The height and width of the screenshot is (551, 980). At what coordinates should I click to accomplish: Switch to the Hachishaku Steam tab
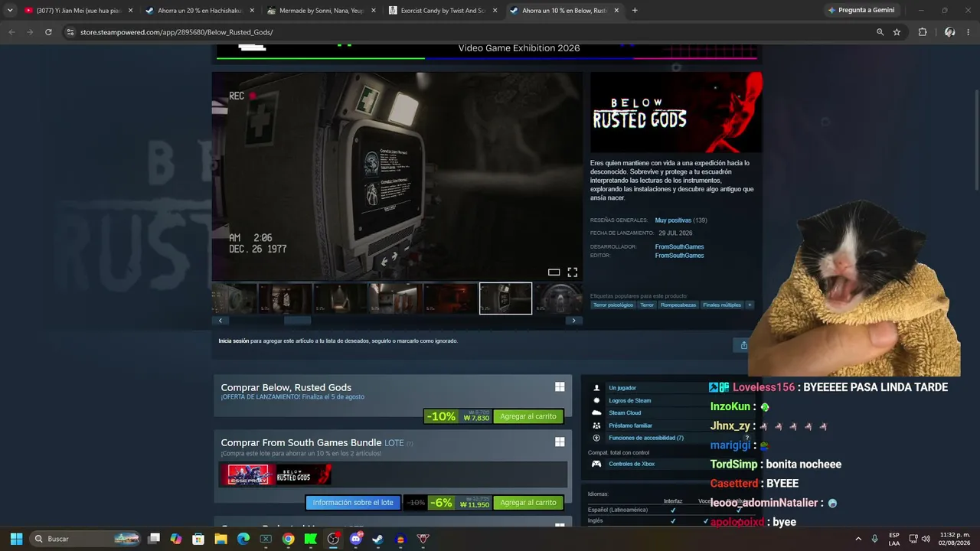199,11
